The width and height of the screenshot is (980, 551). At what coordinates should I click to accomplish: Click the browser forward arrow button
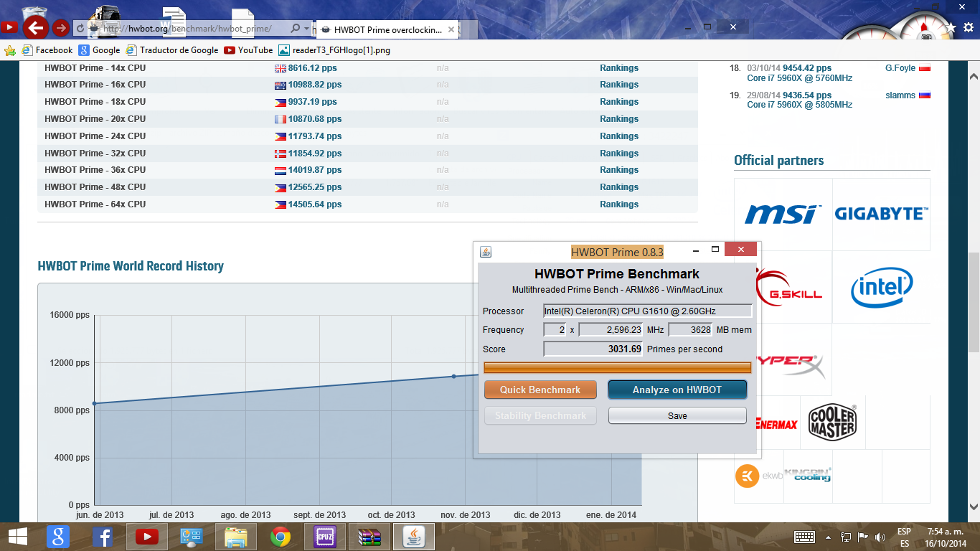(x=61, y=28)
